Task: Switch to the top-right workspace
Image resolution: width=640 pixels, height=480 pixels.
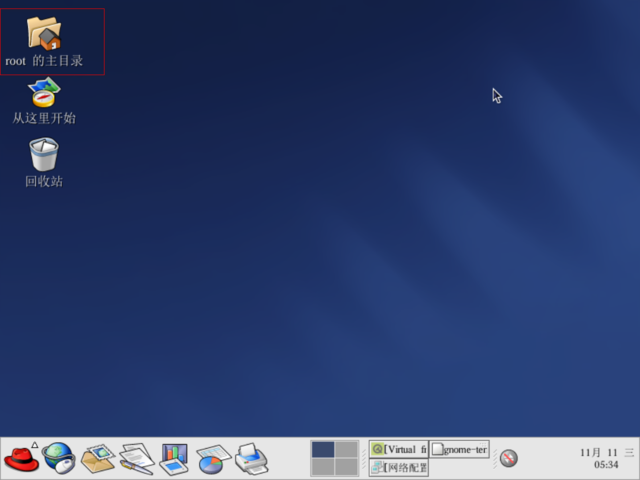Action: click(347, 449)
